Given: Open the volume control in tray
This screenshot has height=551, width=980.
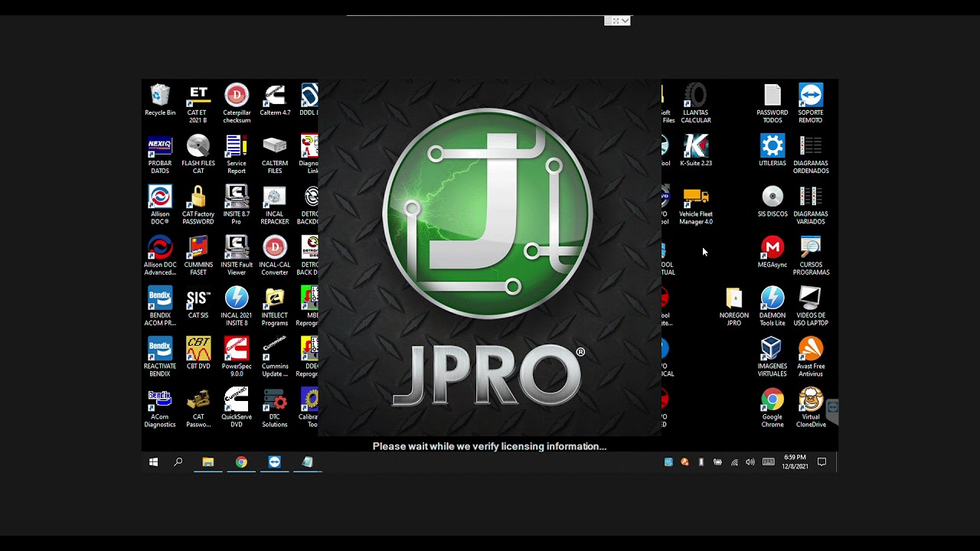Looking at the screenshot, I should point(750,462).
